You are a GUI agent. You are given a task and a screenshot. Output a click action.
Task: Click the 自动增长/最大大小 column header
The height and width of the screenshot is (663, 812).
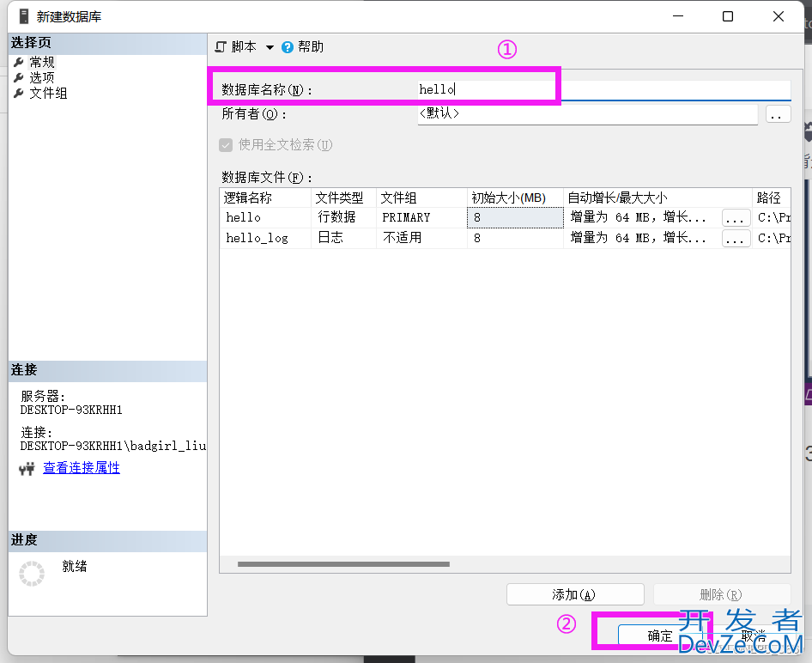657,198
